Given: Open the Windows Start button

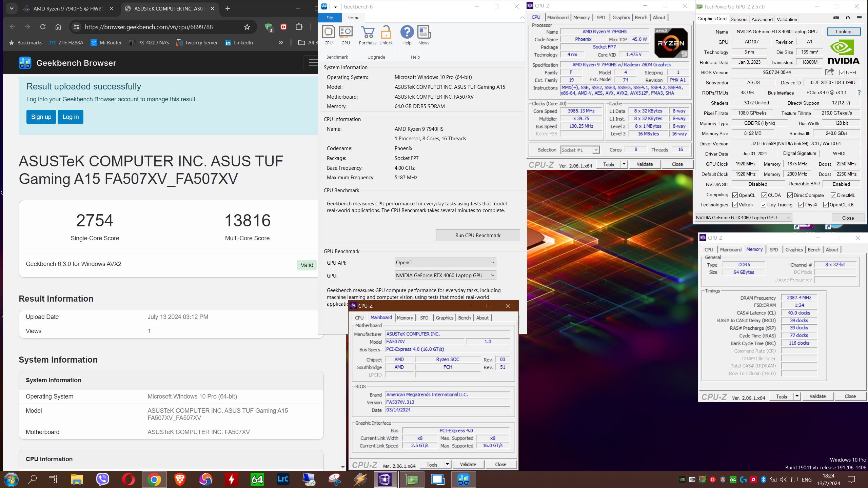Looking at the screenshot, I should click(11, 479).
